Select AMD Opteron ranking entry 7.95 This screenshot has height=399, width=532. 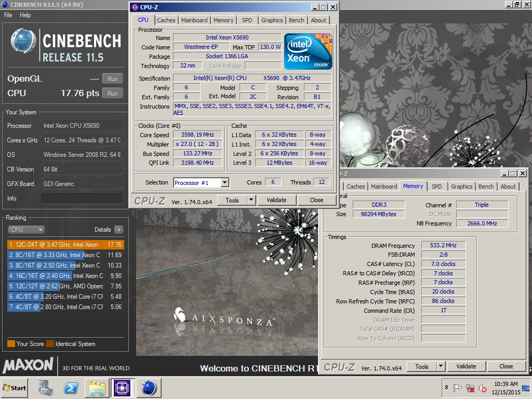pos(65,286)
